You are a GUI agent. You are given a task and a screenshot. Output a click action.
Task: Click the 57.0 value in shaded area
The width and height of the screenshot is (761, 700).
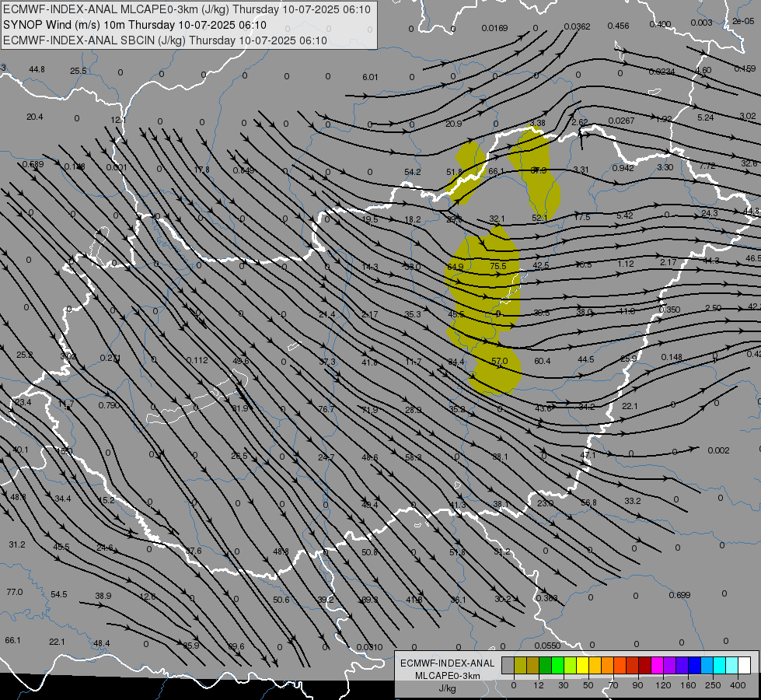coord(499,361)
